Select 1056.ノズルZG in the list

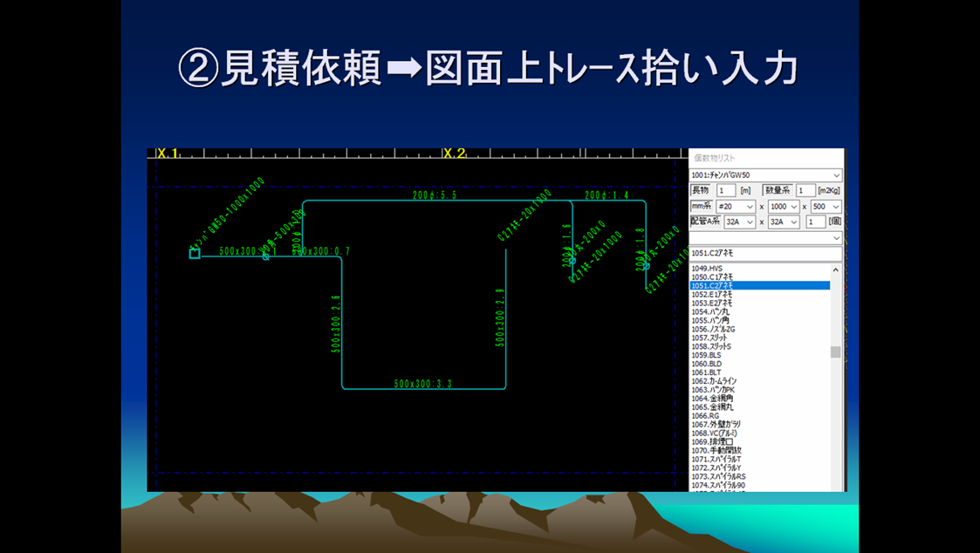760,330
